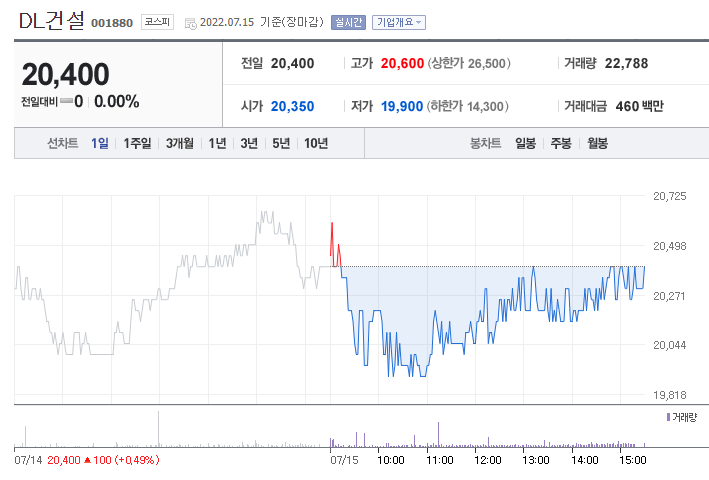Click the low price value 19,900

pos(402,106)
